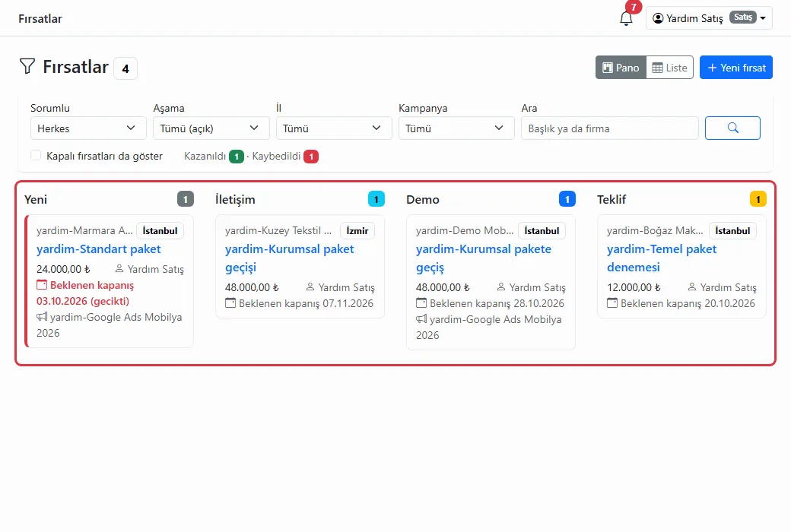Open the yardim-Kurumsal paket geçişi deal

tap(290, 258)
